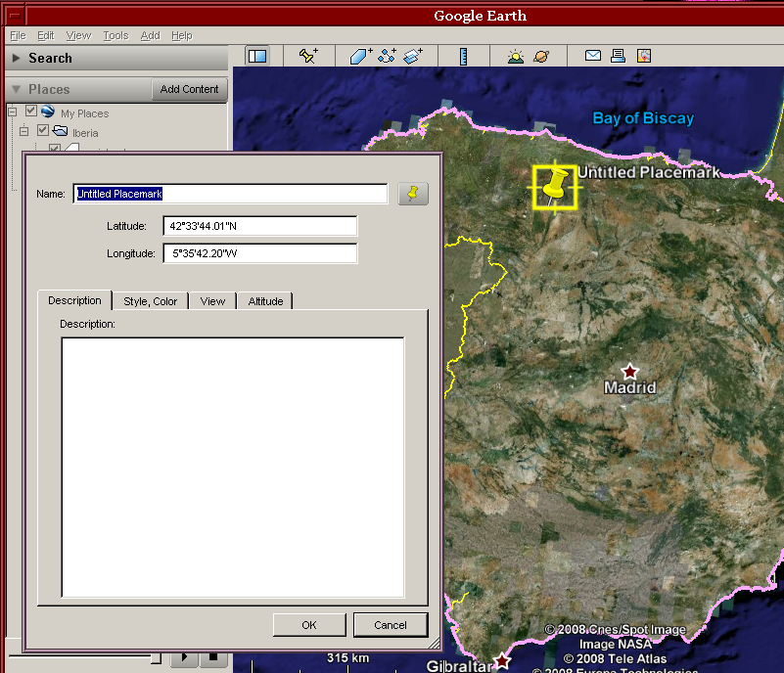
Task: Click the Latitude input field
Action: point(260,226)
